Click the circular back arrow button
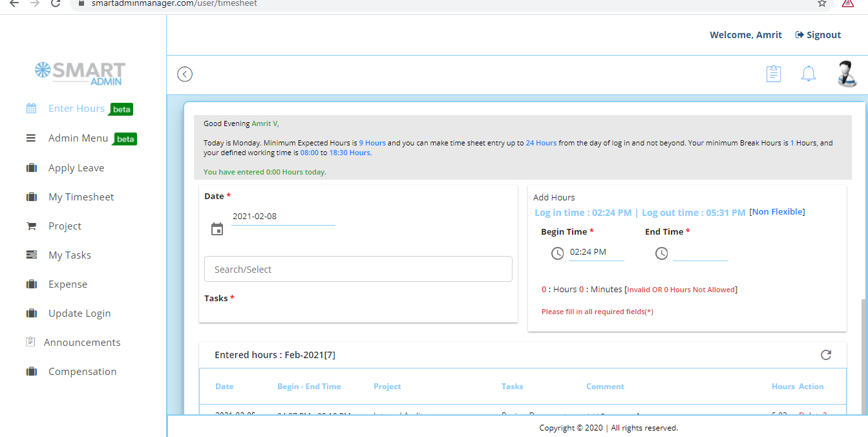Image resolution: width=868 pixels, height=437 pixels. click(185, 74)
